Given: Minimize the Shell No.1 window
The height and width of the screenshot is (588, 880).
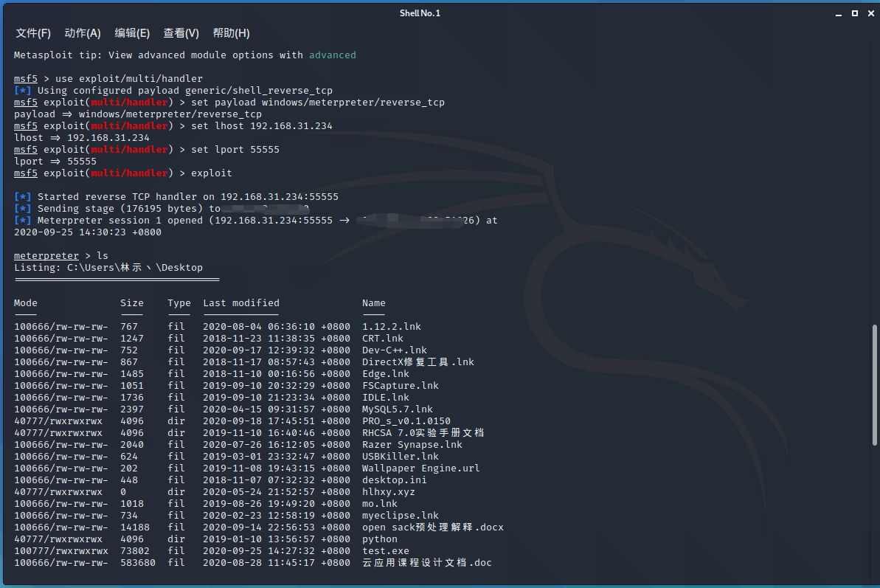Looking at the screenshot, I should coord(839,13).
